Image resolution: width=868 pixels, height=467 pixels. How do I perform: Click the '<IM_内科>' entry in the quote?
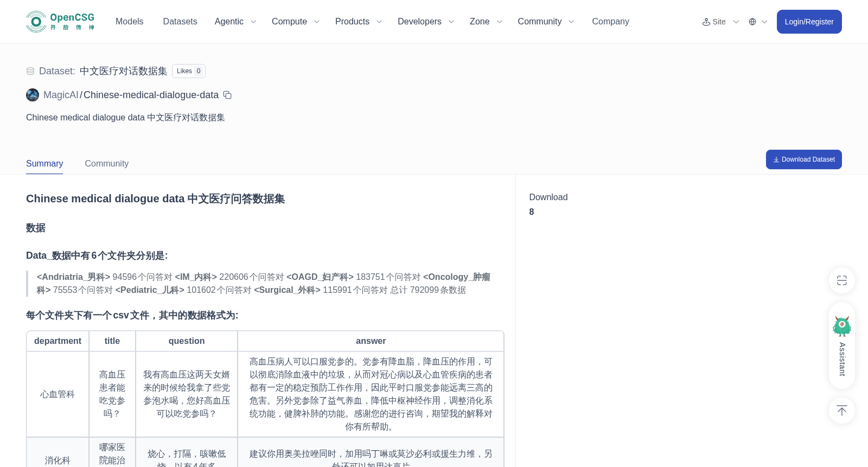pyautogui.click(x=196, y=277)
